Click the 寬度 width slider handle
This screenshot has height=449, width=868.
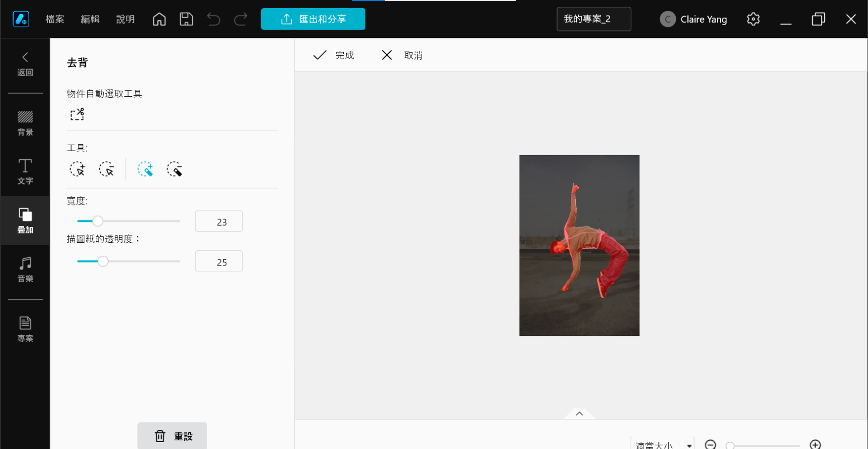pos(98,221)
